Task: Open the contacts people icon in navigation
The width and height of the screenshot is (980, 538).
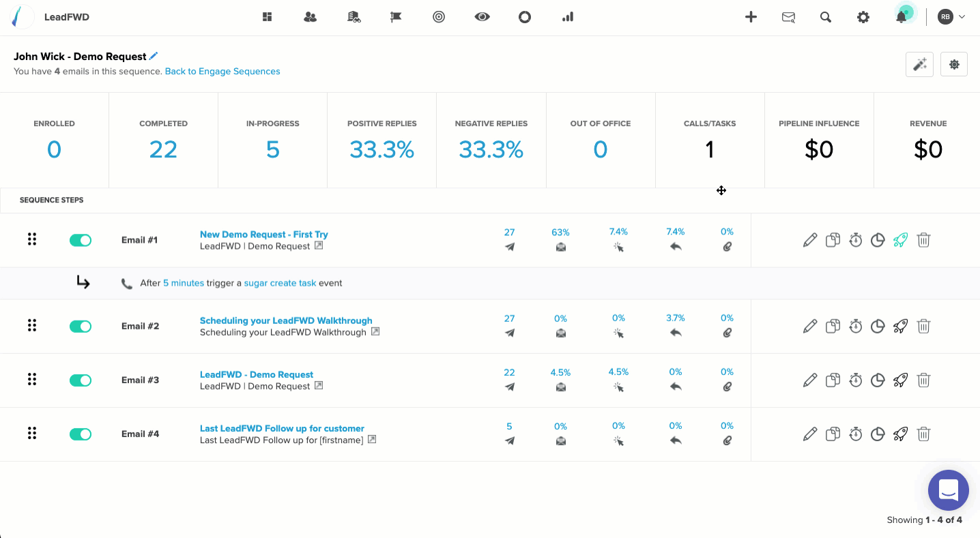Action: 310,17
